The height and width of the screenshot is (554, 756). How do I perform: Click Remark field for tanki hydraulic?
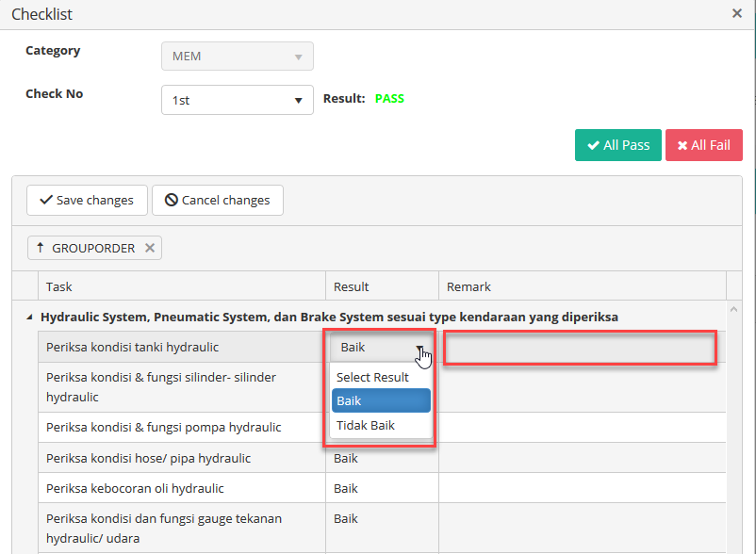click(580, 348)
